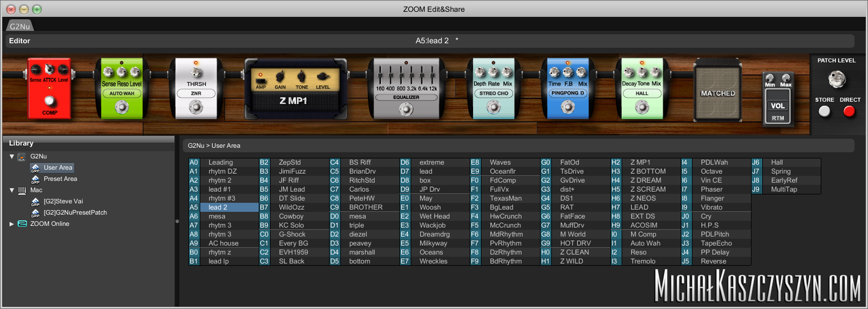
Task: Adjust the equalizer 160 band slider
Action: point(380,74)
